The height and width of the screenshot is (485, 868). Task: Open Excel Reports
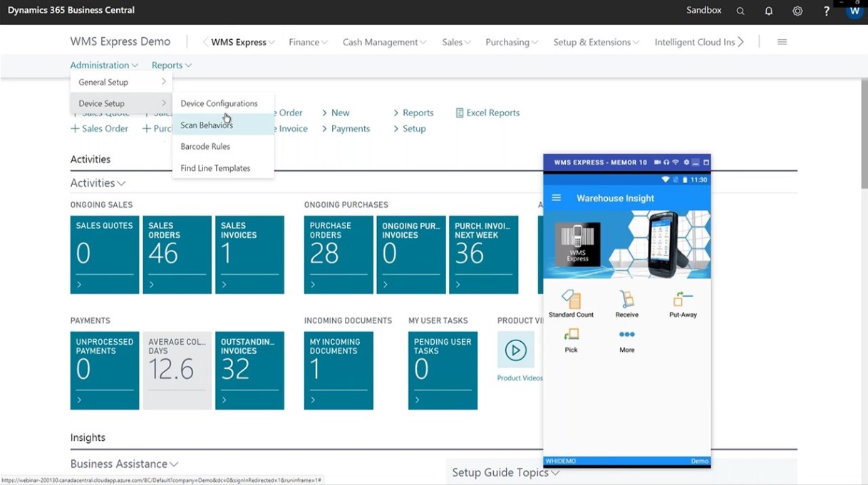487,113
